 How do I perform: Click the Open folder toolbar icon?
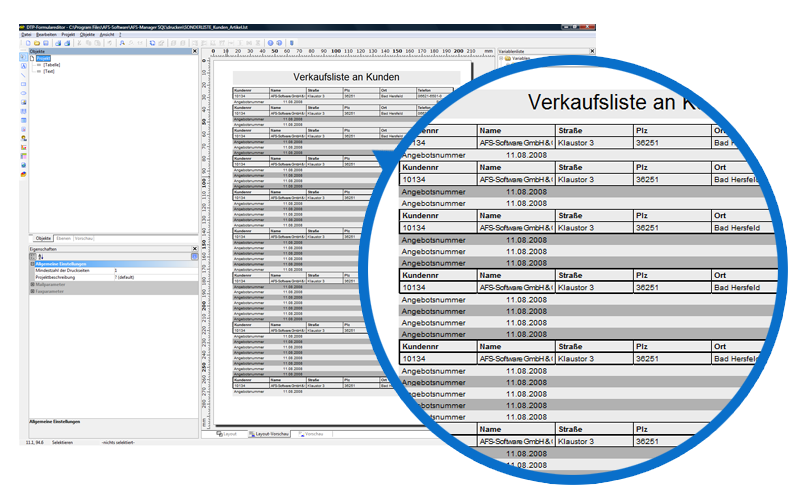click(x=37, y=43)
